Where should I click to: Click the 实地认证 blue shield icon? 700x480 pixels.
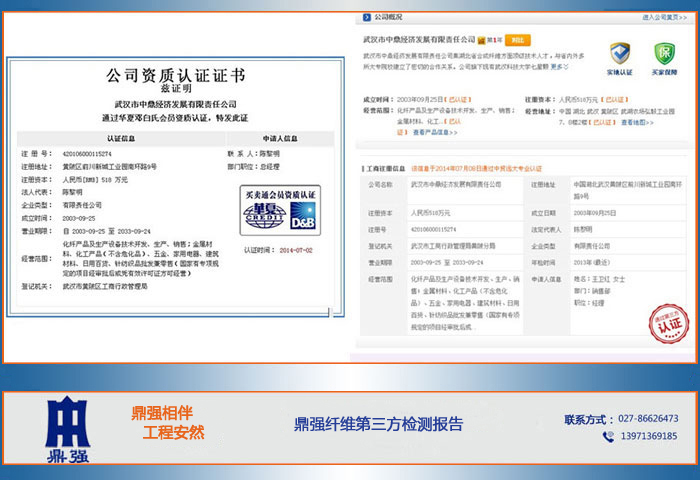tap(620, 54)
